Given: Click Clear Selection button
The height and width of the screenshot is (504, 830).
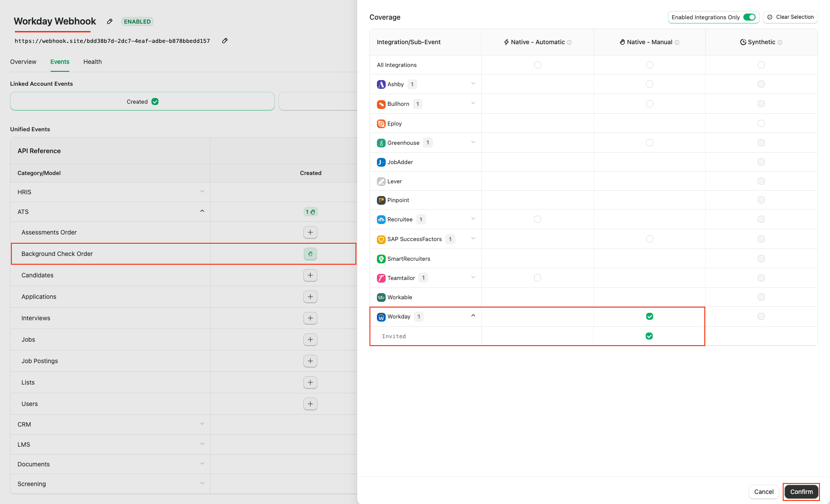Looking at the screenshot, I should click(x=790, y=17).
